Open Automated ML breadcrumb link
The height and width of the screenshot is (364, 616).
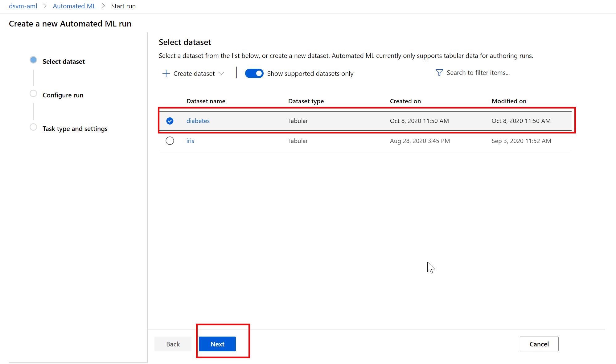pos(74,6)
